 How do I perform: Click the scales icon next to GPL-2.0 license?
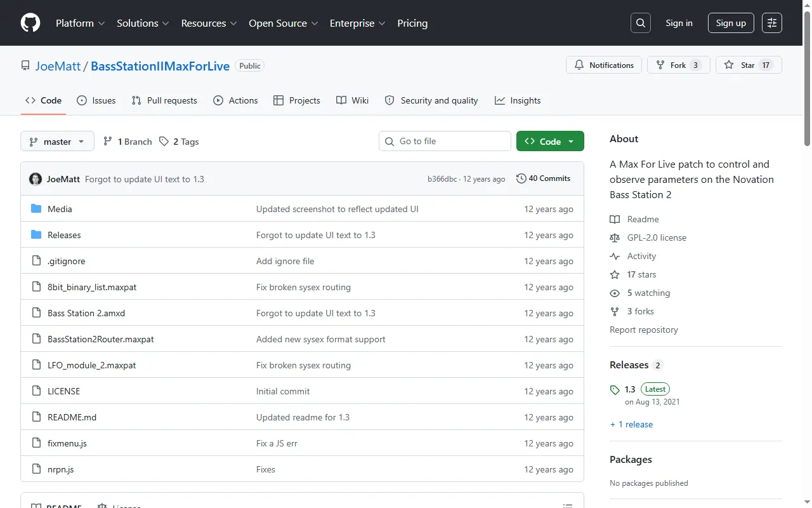click(x=615, y=237)
